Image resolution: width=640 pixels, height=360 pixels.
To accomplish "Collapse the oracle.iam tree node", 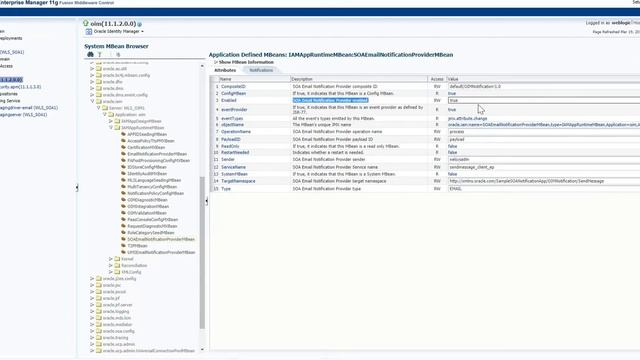I will 92,101.
